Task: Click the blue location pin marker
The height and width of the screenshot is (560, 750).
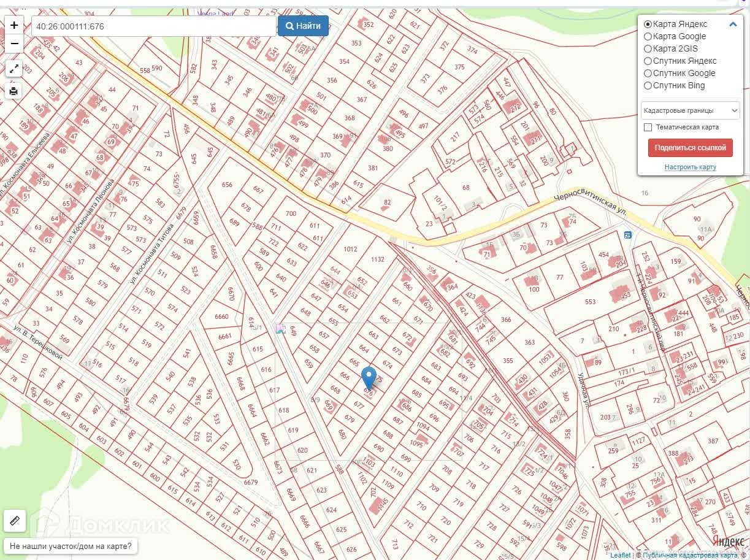Action: click(x=369, y=380)
